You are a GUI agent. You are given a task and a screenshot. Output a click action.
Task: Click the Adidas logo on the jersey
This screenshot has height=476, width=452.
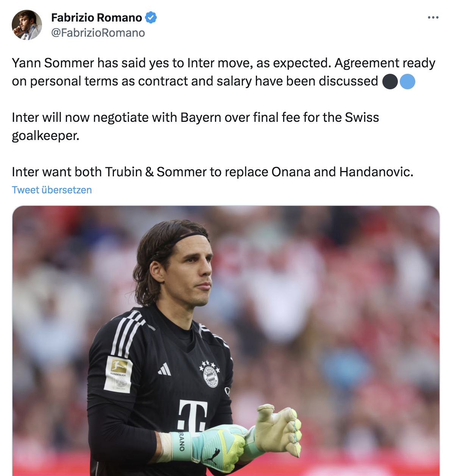[165, 369]
